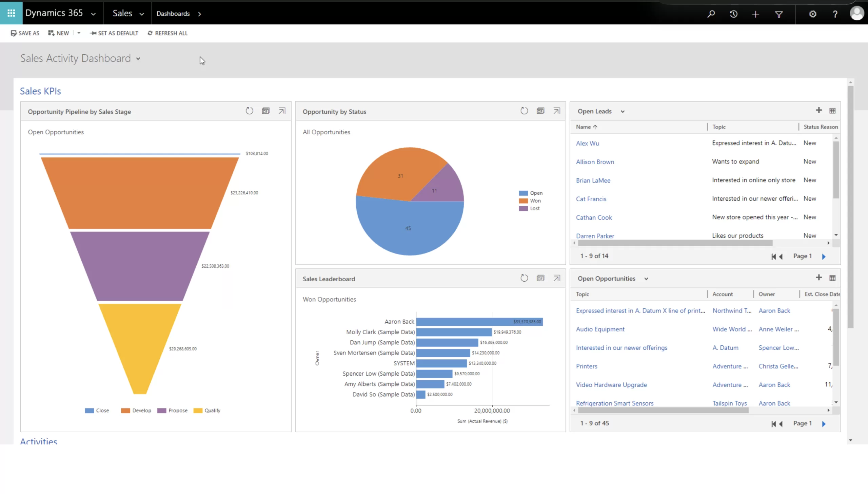The image size is (868, 494).
Task: Enlarge the Opportunity Pipeline chart
Action: [282, 111]
